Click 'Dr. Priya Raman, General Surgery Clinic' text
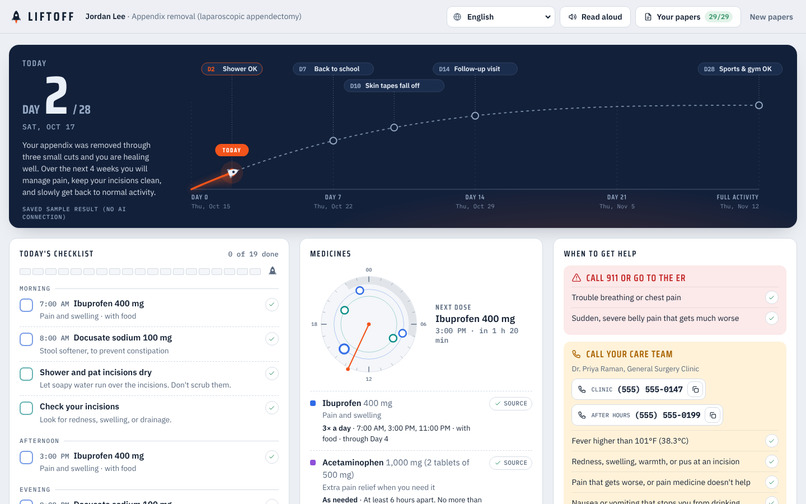 [x=635, y=369]
